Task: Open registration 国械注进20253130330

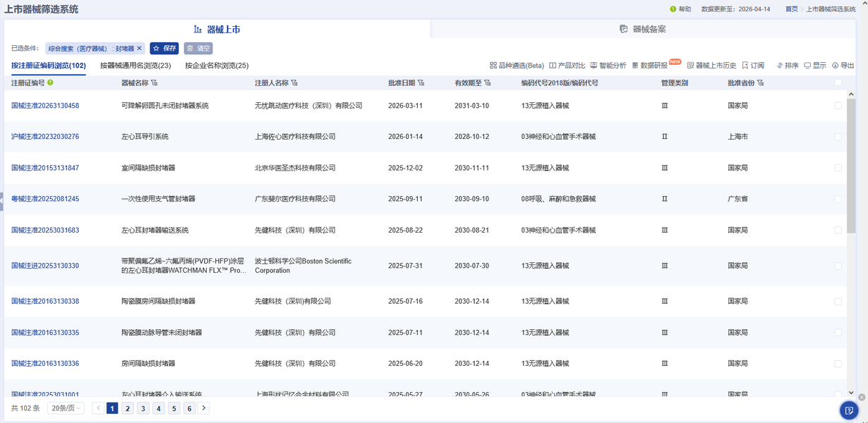Action: click(45, 266)
